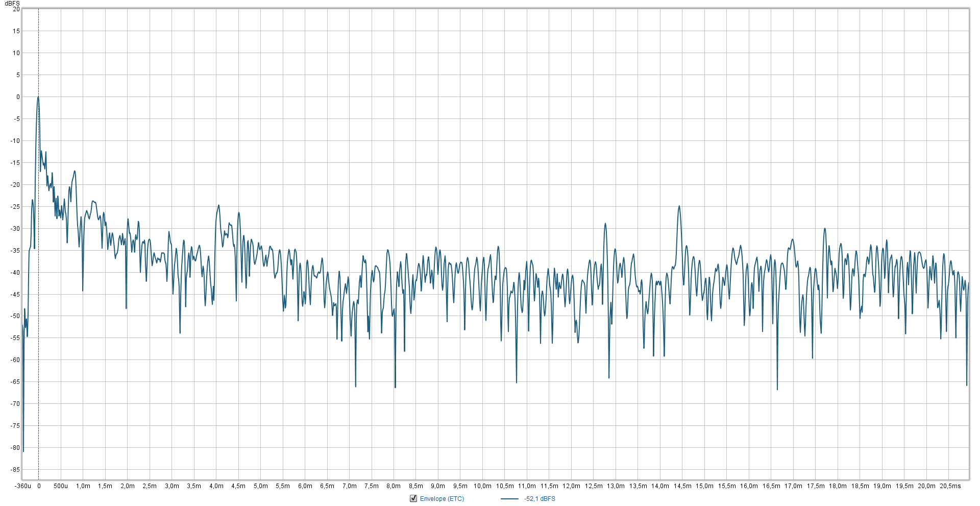This screenshot has width=980, height=506.
Task: Click the "Envelope (ETC)" legend text label
Action: coord(442,499)
